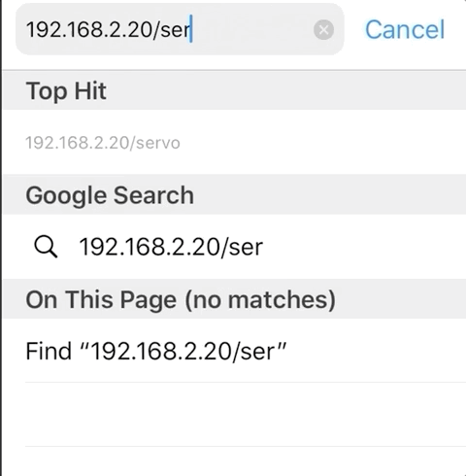Click blank area right of Google suggestion text
This screenshot has height=476, width=466.
364,247
